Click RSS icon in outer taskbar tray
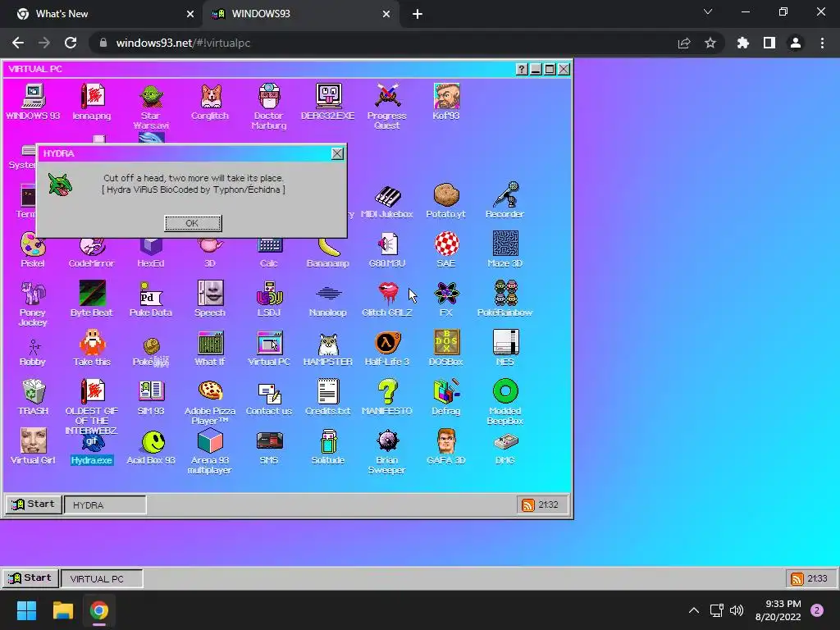This screenshot has height=630, width=840. pos(797,578)
